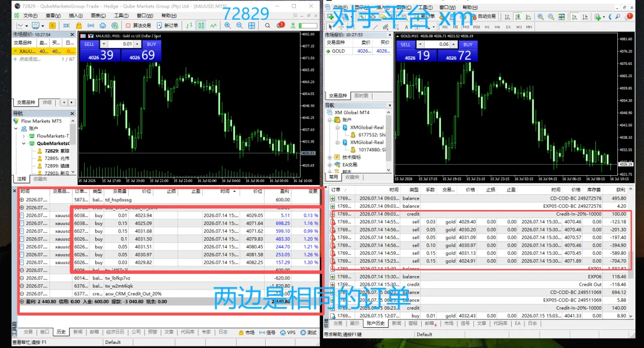644x348 pixels.
Task: Select the M15 timeframe button in XM
Action: 466,27
